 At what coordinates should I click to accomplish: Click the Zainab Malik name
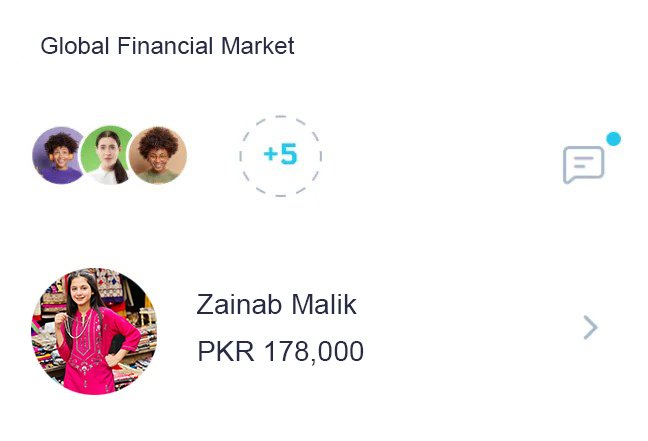pos(276,304)
